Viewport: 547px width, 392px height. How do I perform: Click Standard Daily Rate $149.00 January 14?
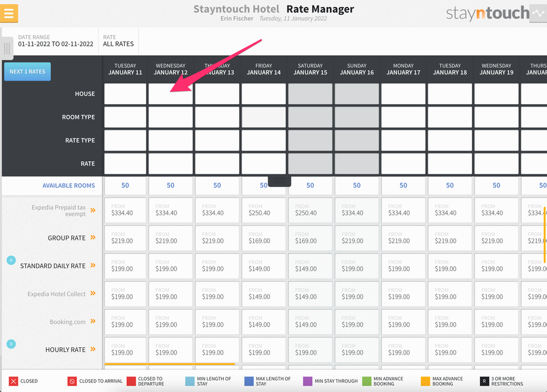(x=264, y=266)
